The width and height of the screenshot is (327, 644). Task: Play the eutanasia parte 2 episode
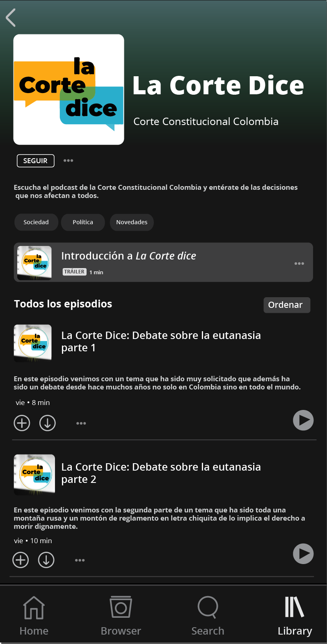tap(303, 554)
